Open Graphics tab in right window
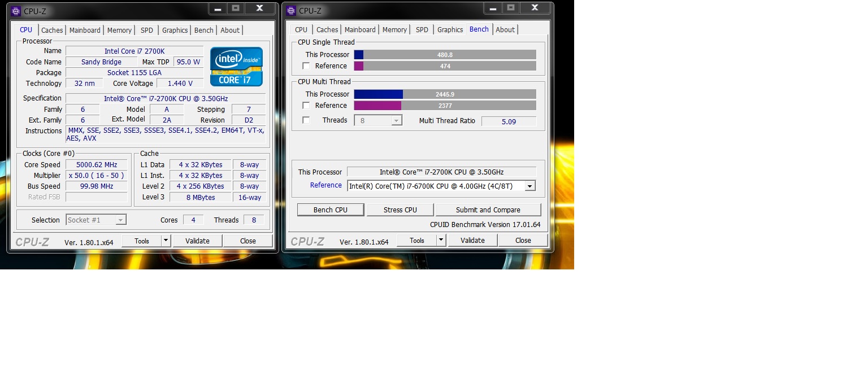 [450, 30]
